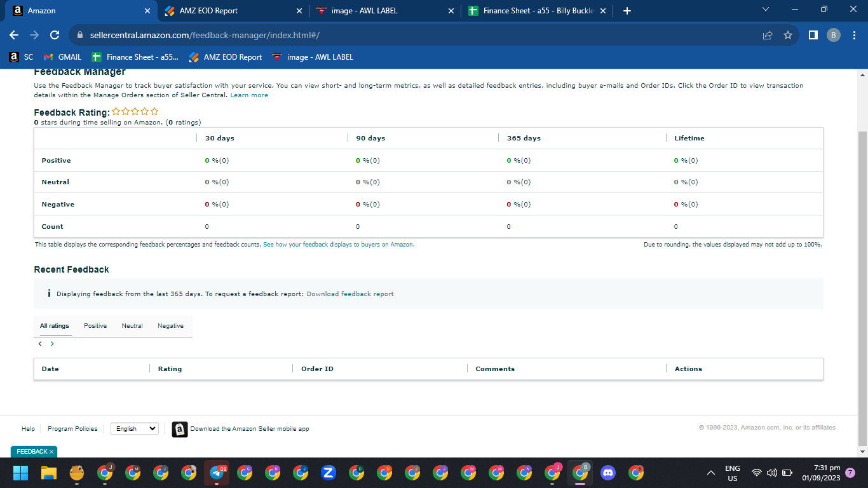The width and height of the screenshot is (868, 488).
Task: Click the Actions column header
Action: coord(688,369)
